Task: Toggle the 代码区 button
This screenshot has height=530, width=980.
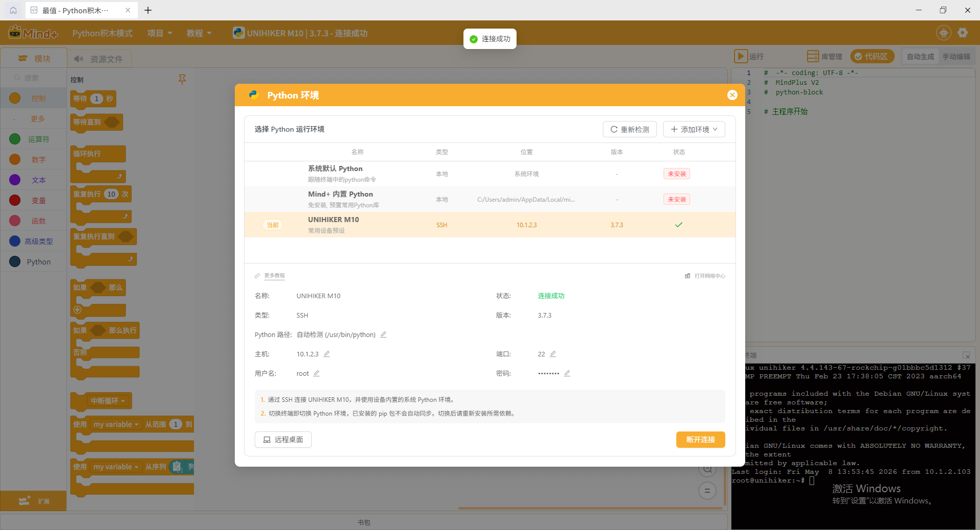Action: coord(872,56)
